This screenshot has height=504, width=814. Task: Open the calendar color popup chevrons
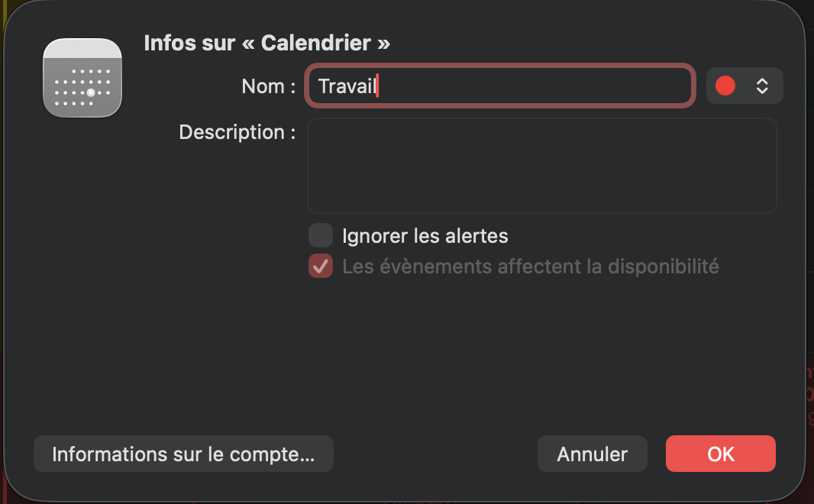pyautogui.click(x=761, y=86)
